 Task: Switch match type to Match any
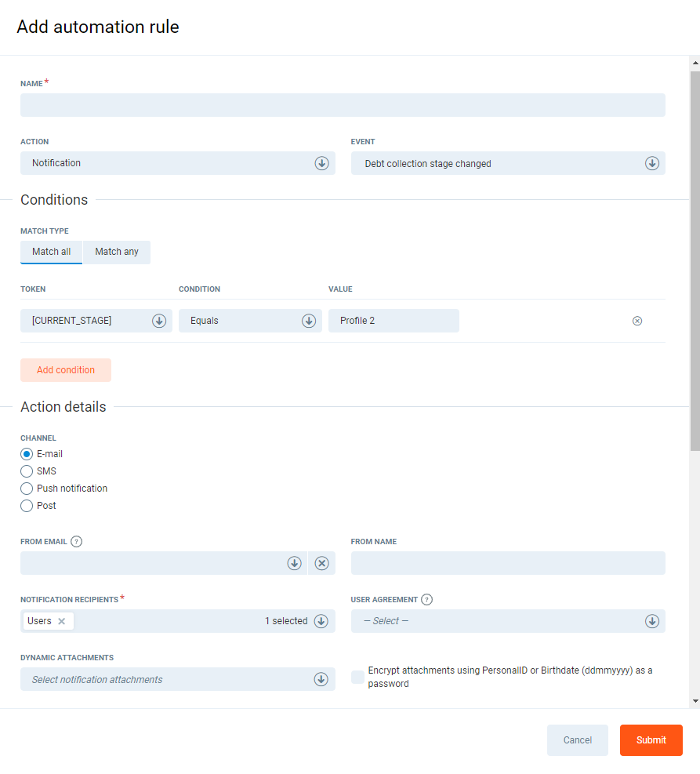117,252
